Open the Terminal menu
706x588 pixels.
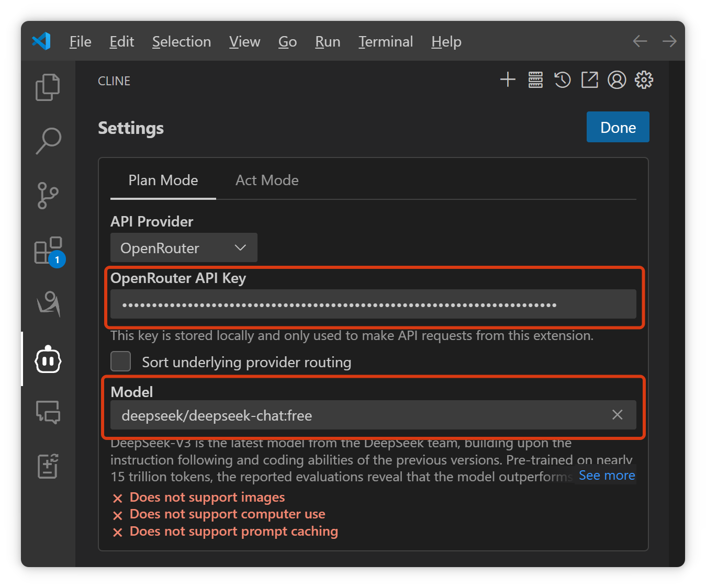point(385,42)
